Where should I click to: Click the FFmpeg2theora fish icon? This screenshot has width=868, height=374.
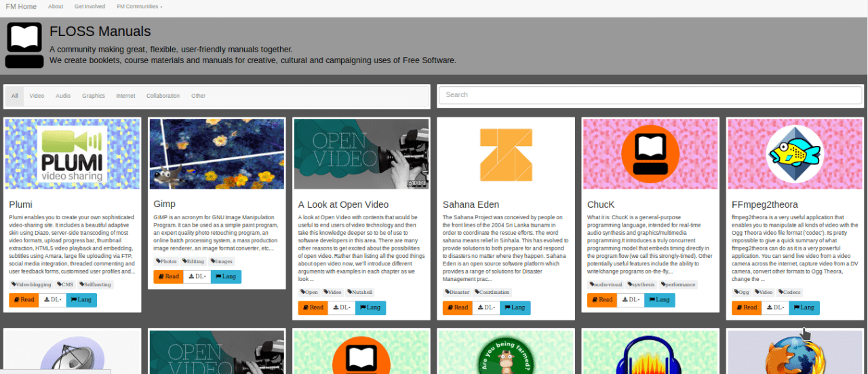795,154
